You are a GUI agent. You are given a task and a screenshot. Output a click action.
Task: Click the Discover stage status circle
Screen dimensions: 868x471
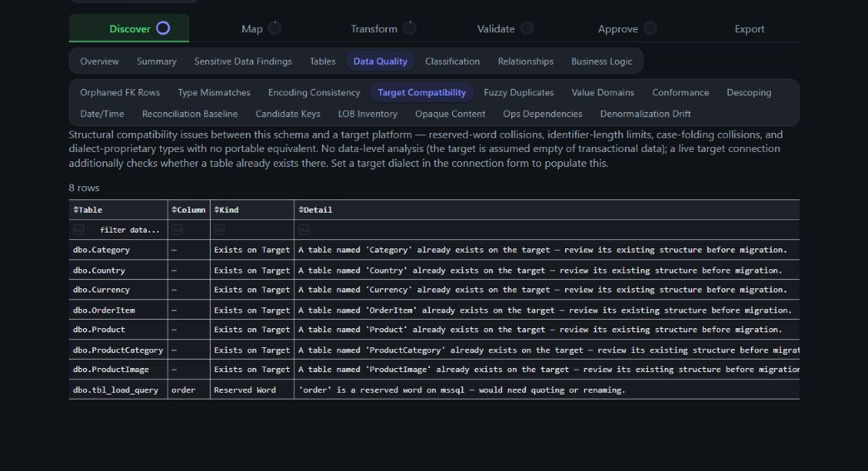coord(163,28)
